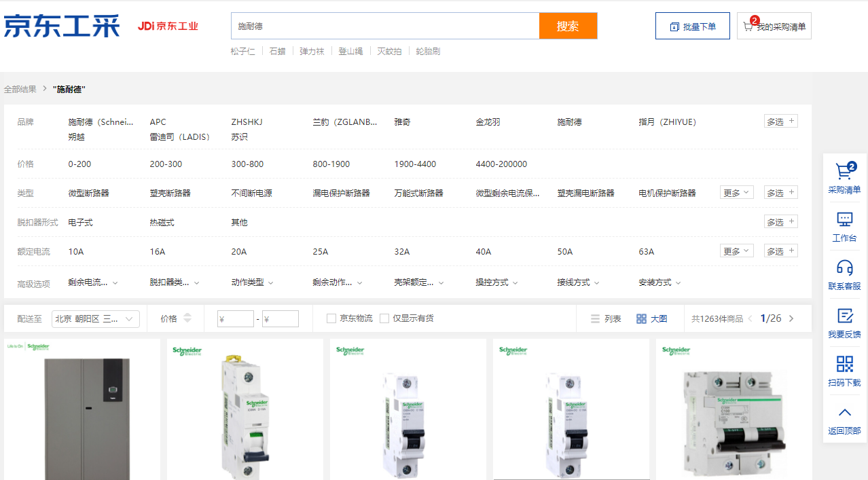Filter rated current 16A
Viewport: 868px width, 480px height.
click(157, 251)
